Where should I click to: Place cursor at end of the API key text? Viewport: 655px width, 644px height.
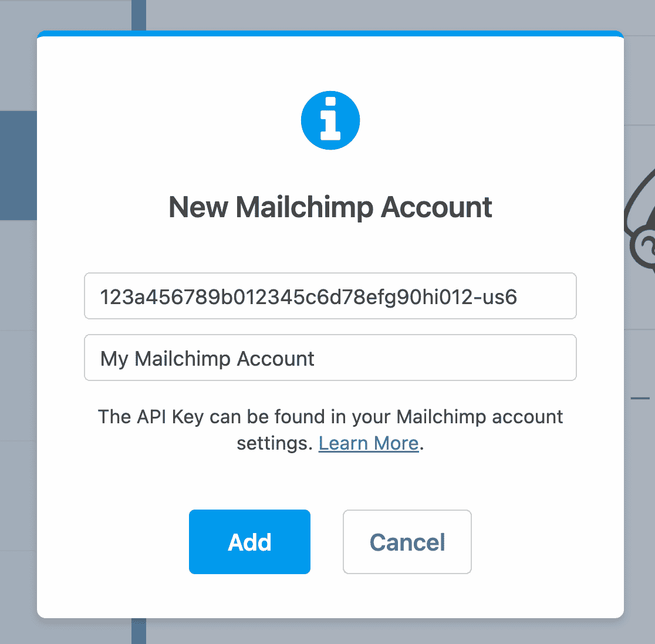516,296
